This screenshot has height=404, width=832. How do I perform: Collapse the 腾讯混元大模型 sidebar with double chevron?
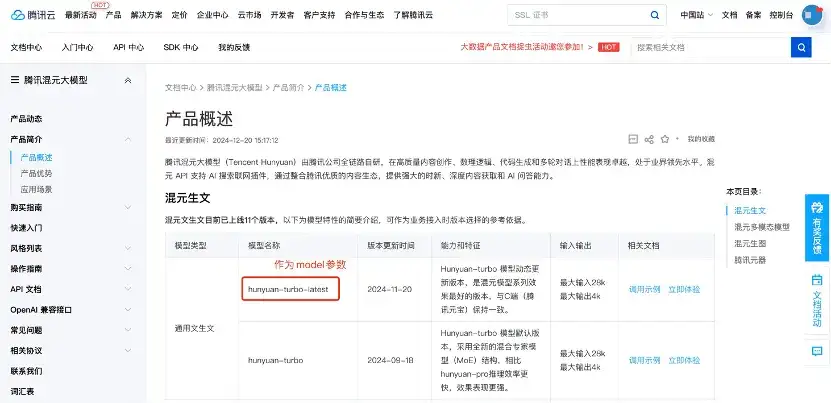click(x=127, y=81)
